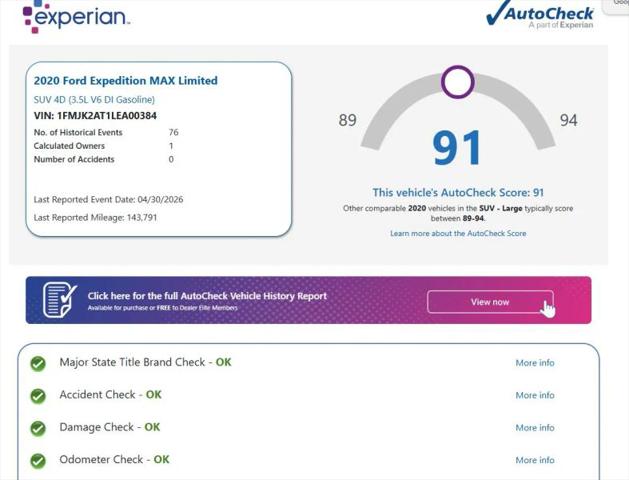This screenshot has height=480, width=629.
Task: Click the gauge low value 89
Action: (x=347, y=120)
